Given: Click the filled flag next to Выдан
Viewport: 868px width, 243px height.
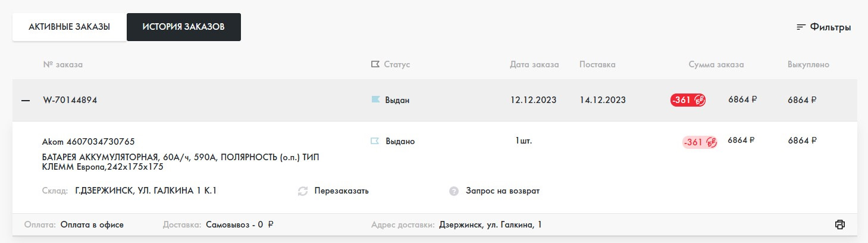Looking at the screenshot, I should coord(375,100).
